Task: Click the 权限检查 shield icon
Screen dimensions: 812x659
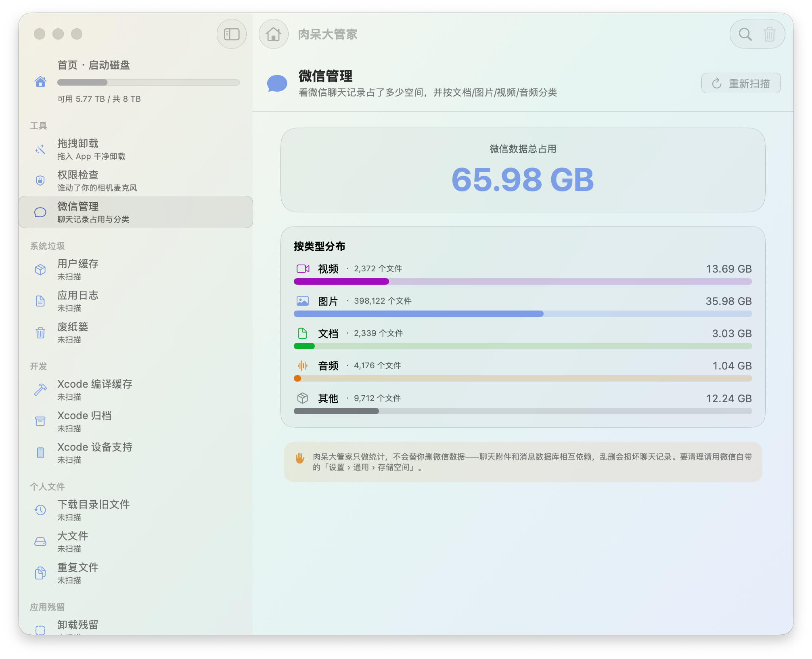Action: [x=40, y=180]
